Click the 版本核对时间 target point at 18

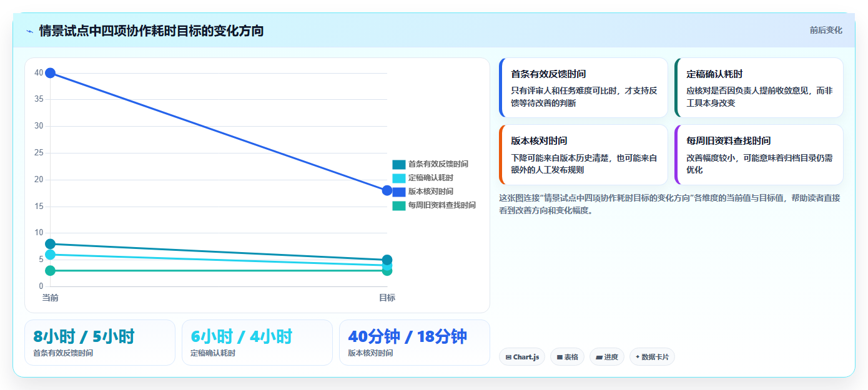tap(387, 190)
